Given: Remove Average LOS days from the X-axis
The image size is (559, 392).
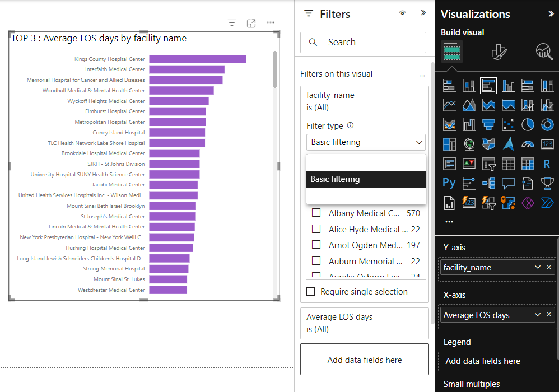Looking at the screenshot, I should click(549, 314).
